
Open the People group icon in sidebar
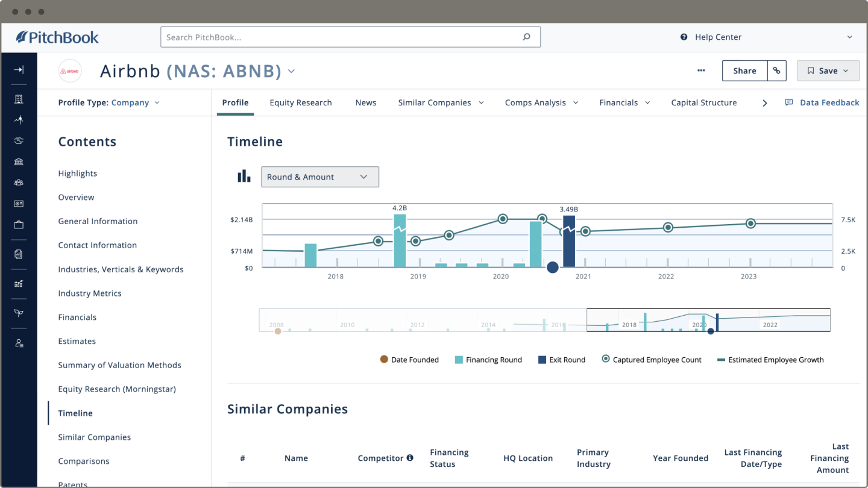[19, 183]
